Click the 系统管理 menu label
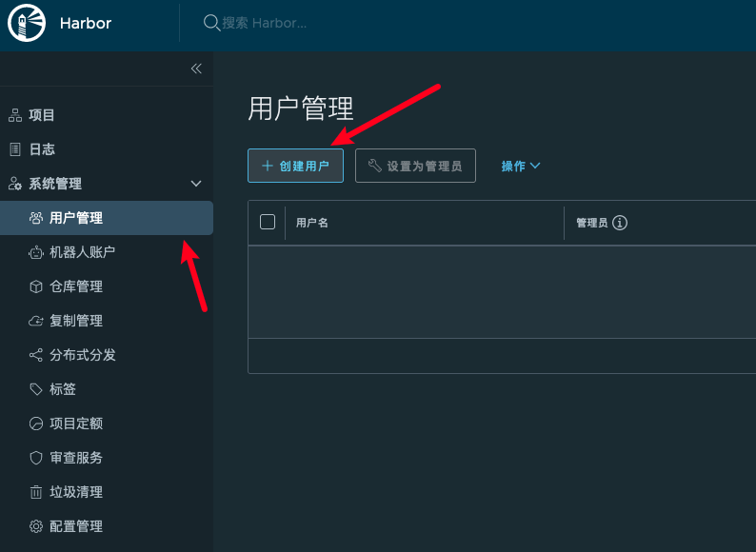Image resolution: width=756 pixels, height=552 pixels. [55, 184]
